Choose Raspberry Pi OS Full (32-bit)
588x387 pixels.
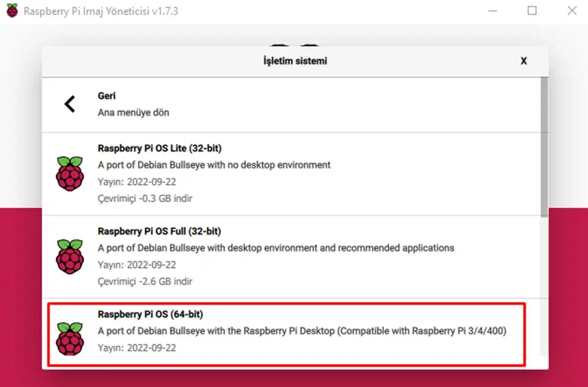[x=292, y=257]
